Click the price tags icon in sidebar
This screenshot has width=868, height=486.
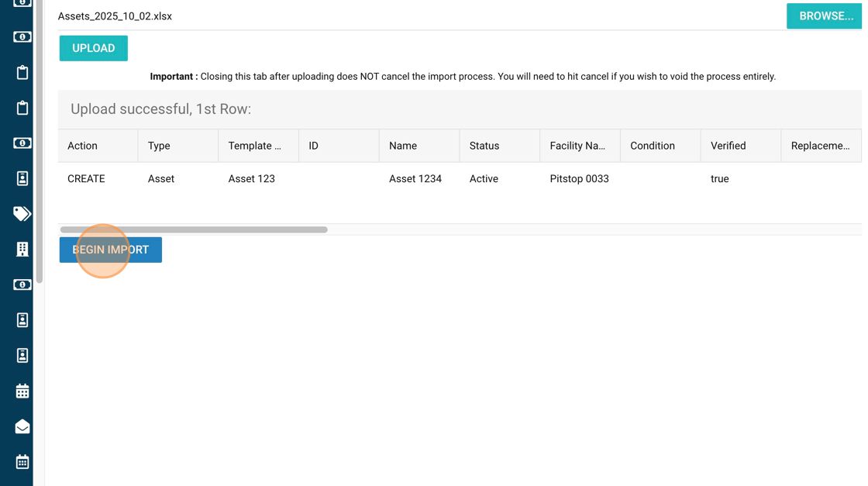coord(22,214)
